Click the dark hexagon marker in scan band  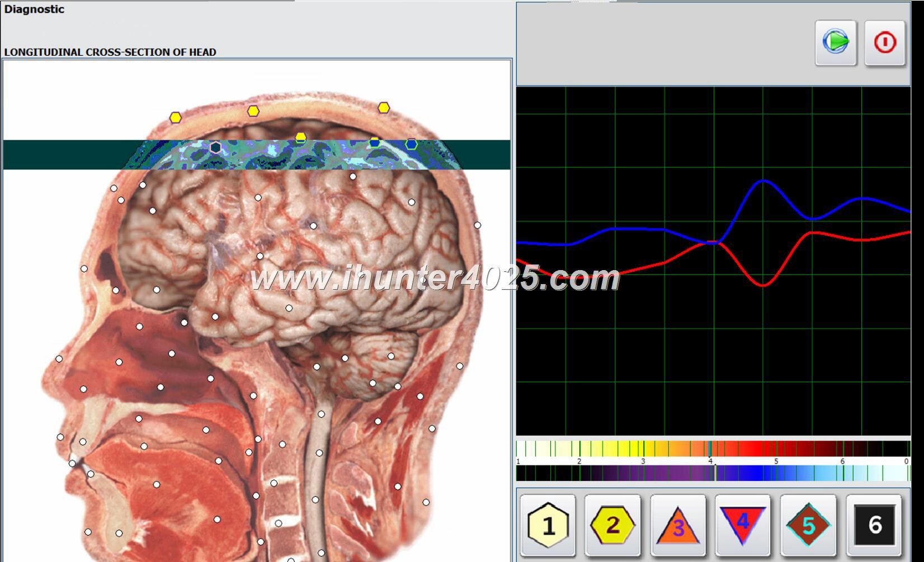point(215,147)
